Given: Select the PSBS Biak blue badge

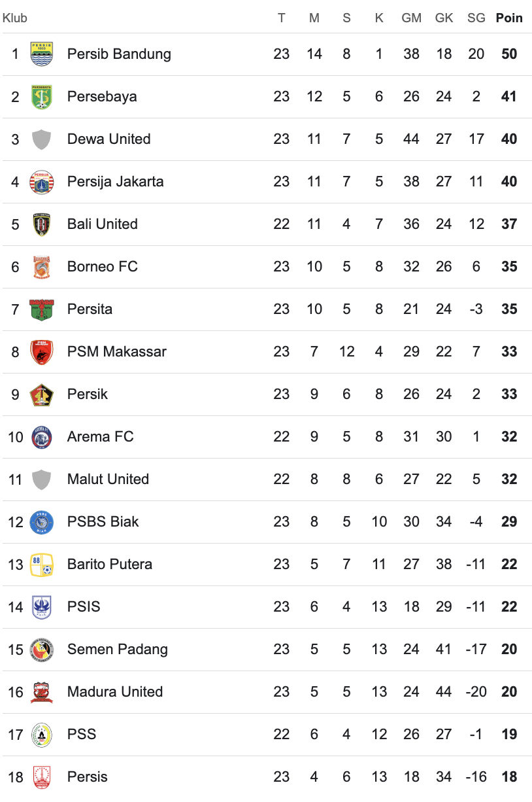Looking at the screenshot, I should pos(42,521).
